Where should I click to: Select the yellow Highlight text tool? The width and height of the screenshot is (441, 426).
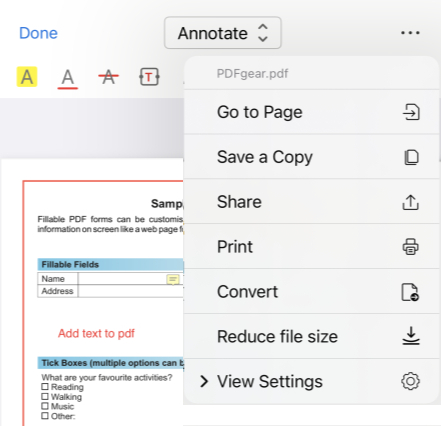pyautogui.click(x=27, y=77)
